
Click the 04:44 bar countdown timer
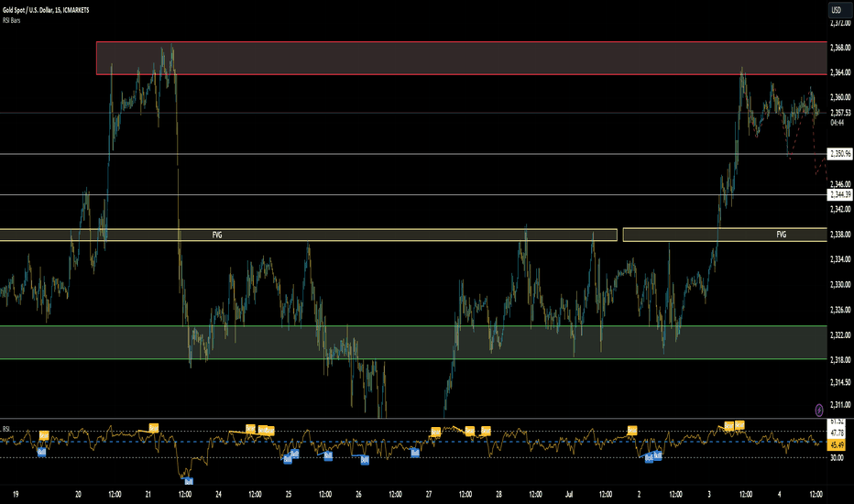coord(838,123)
